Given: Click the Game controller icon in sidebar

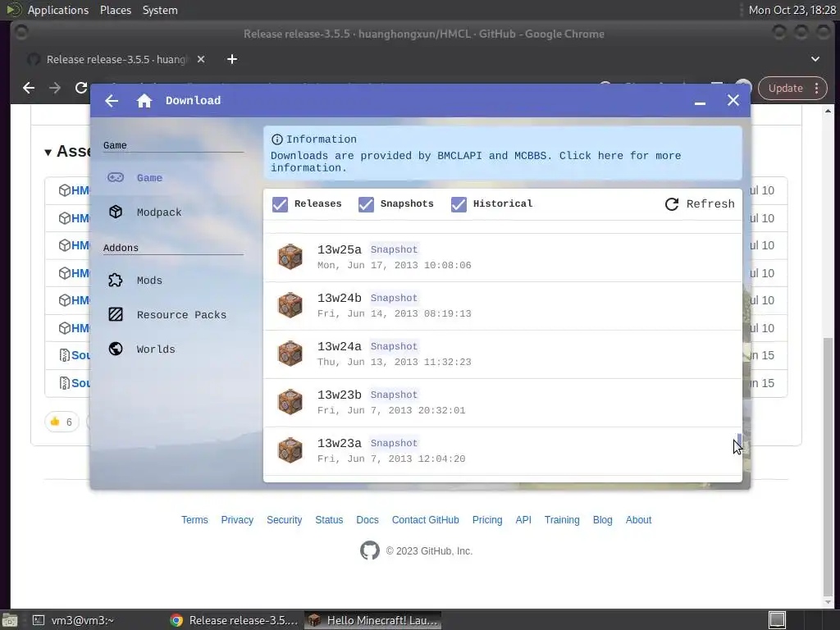Looking at the screenshot, I should pos(116,177).
